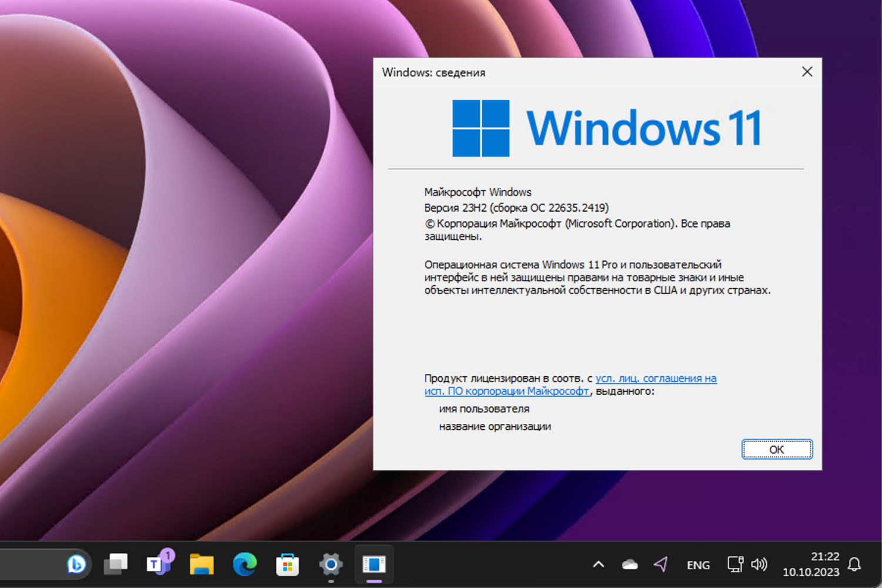The width and height of the screenshot is (882, 588).
Task: Open the Settings gear on the taskbar
Action: point(330,564)
